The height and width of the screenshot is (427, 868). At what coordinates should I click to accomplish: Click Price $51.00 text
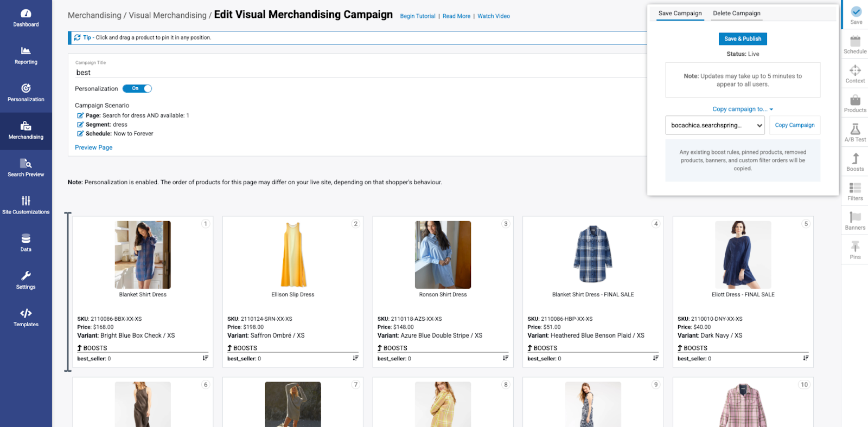(544, 327)
